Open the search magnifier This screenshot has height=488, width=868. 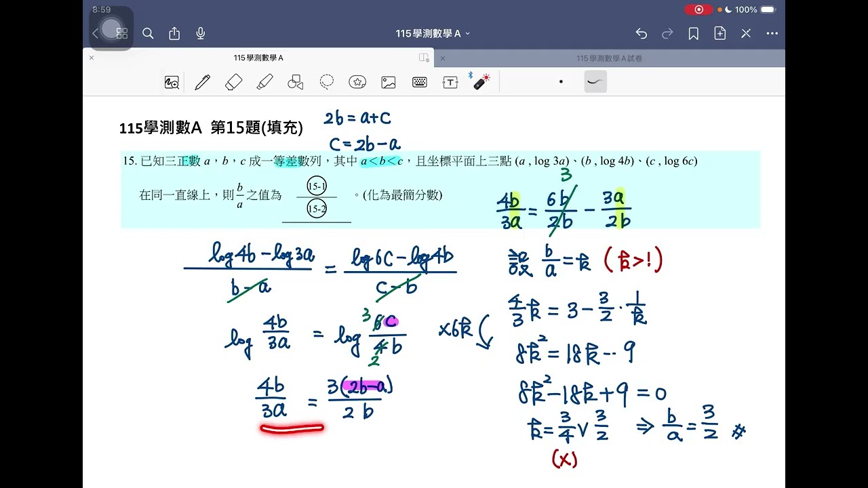click(x=148, y=33)
